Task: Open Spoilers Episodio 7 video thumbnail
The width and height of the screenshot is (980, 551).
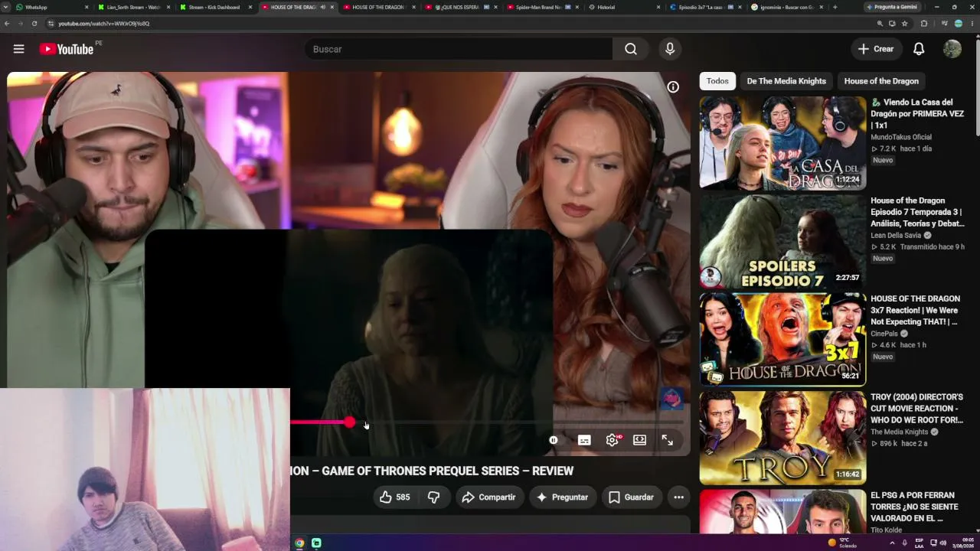Action: pyautogui.click(x=782, y=241)
